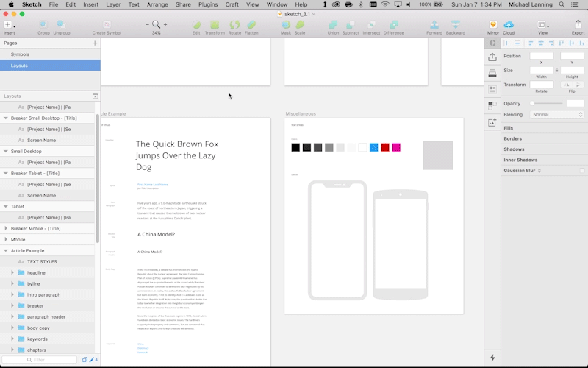Toggle the Gaussian Blur checkbox
The height and width of the screenshot is (368, 588).
click(x=581, y=171)
